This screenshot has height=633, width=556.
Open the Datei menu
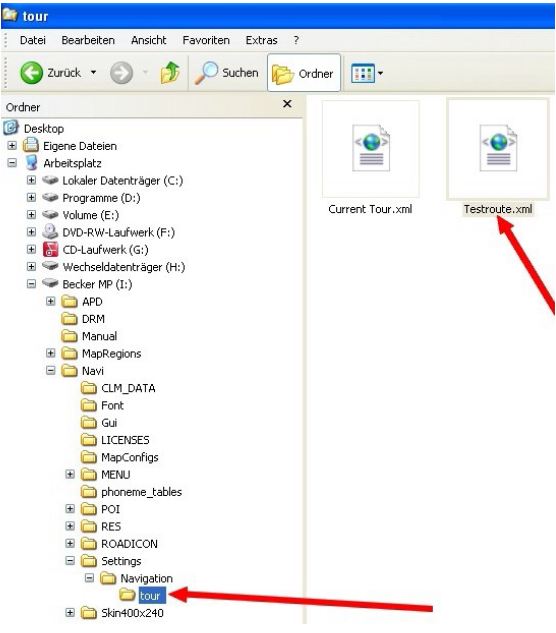click(33, 40)
